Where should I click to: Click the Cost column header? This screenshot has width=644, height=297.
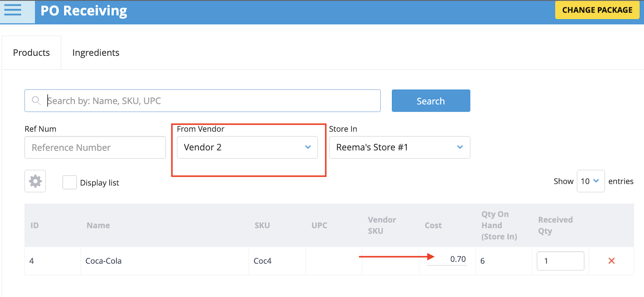pyautogui.click(x=433, y=225)
